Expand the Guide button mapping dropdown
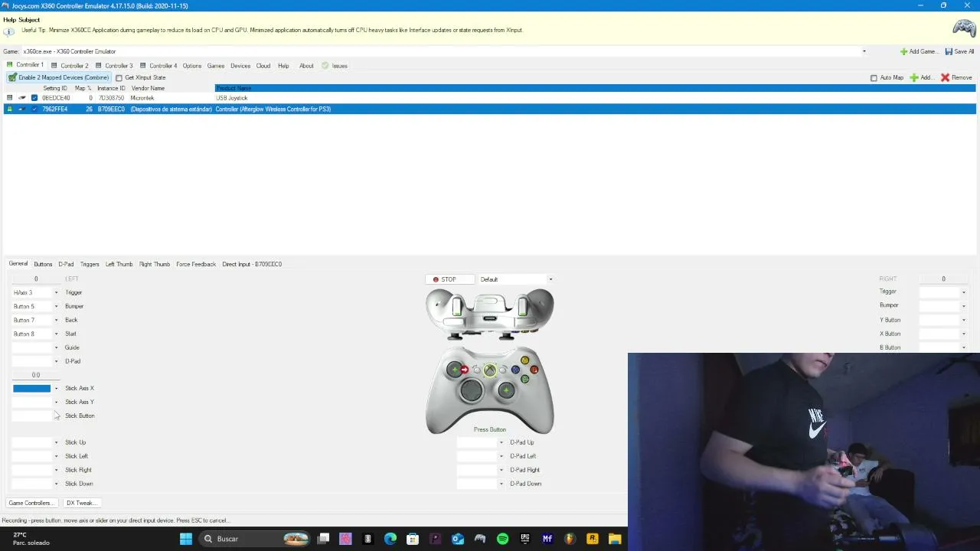Viewport: 980px width, 551px height. click(x=56, y=347)
